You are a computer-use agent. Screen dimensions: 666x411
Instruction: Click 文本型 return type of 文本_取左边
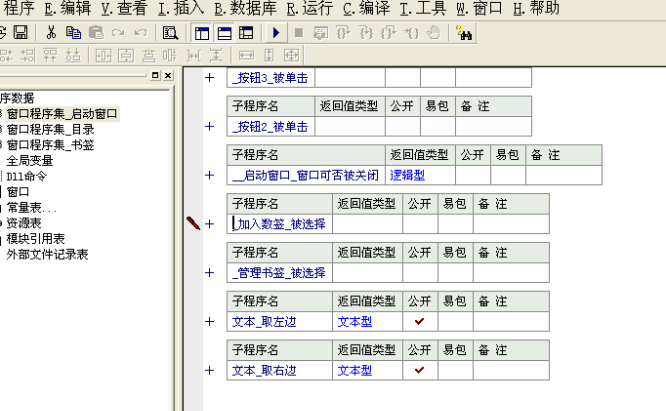(x=367, y=321)
